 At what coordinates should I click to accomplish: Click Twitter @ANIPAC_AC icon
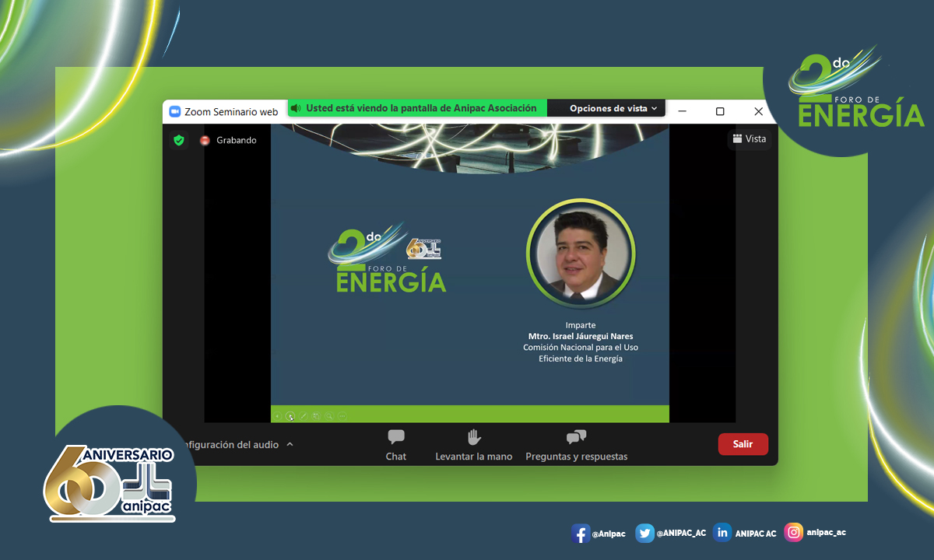pos(644,533)
